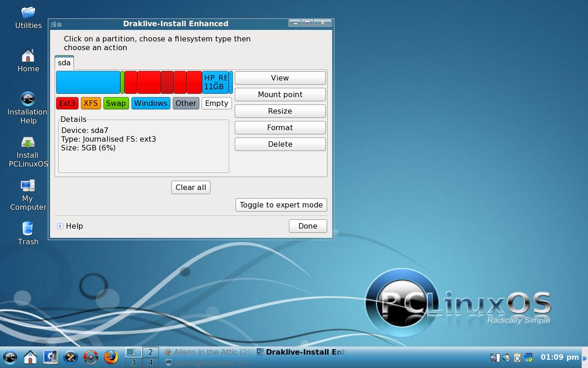The width and height of the screenshot is (588, 368).
Task: Click the network tray icon
Action: [x=495, y=357]
